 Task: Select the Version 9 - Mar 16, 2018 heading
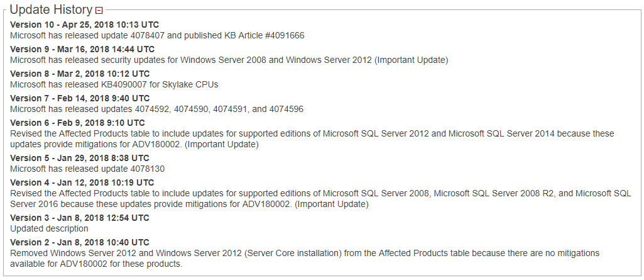pos(82,49)
